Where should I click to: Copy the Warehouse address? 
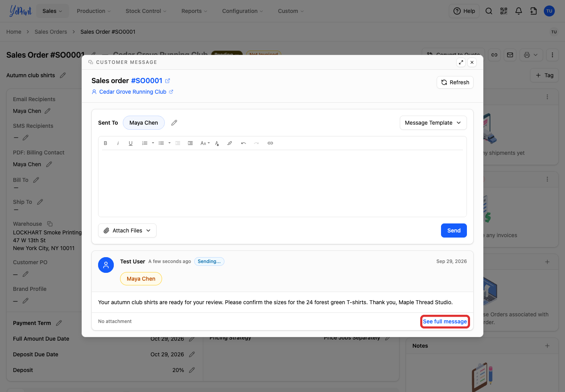pyautogui.click(x=50, y=224)
